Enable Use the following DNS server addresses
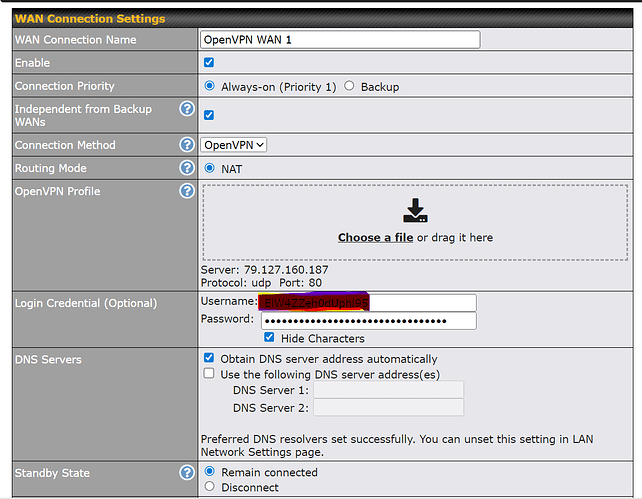The height and width of the screenshot is (499, 642). (209, 373)
